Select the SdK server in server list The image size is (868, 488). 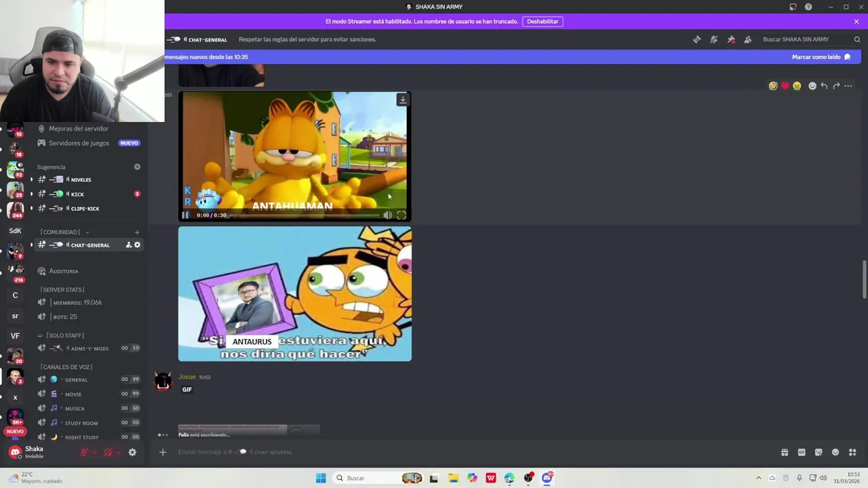15,230
